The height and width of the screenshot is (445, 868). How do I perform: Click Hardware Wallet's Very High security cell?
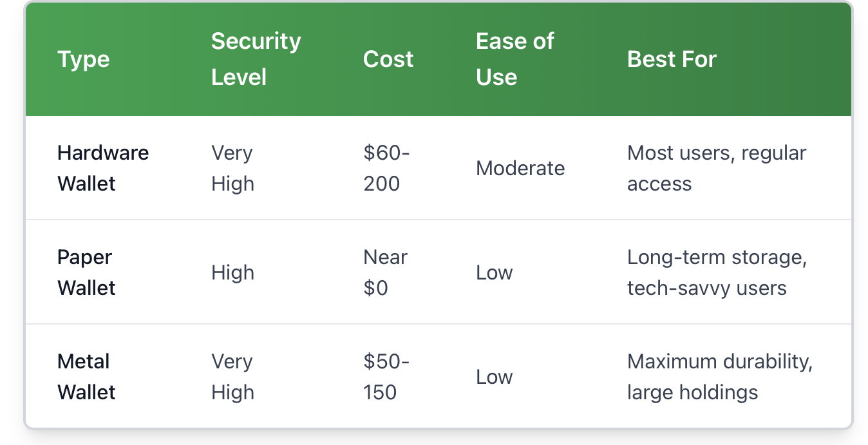[x=232, y=168]
